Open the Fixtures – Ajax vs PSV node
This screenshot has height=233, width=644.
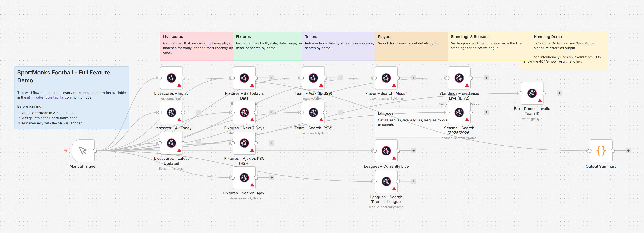coord(244,143)
